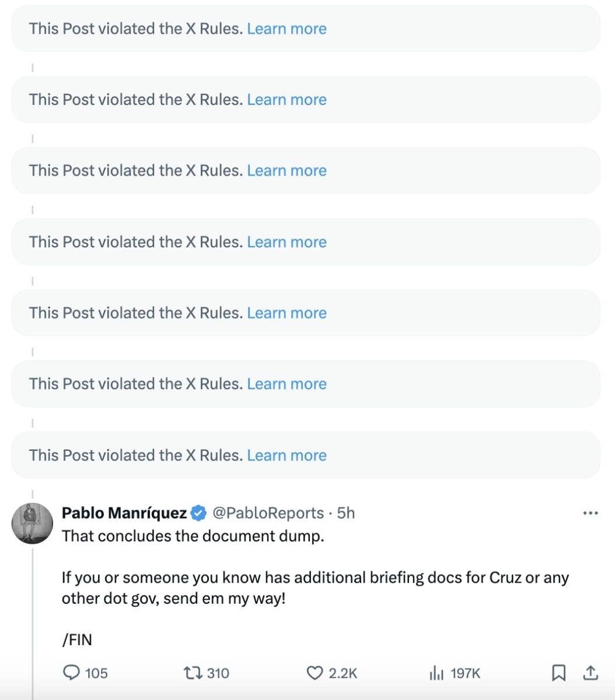Image resolution: width=615 pixels, height=700 pixels.
Task: Click Learn more on the fourth violation notice
Action: click(286, 242)
